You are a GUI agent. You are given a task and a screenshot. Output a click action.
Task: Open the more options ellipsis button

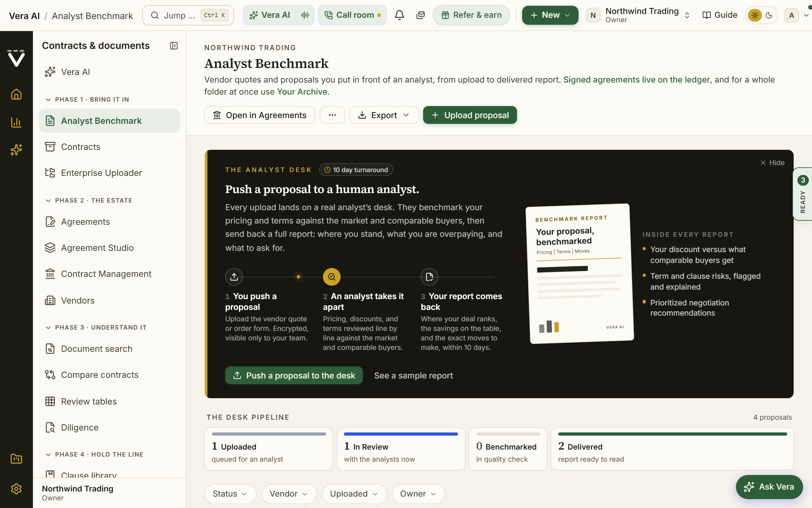click(x=332, y=115)
